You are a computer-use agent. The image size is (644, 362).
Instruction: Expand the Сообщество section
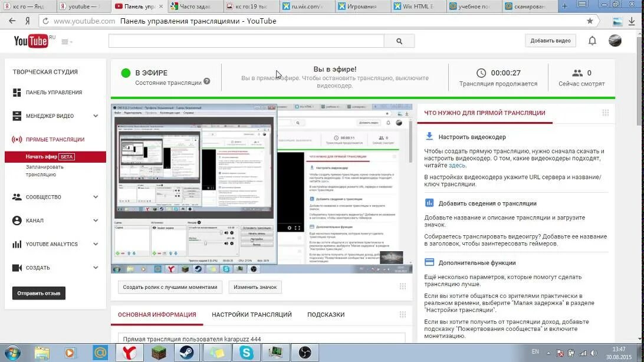[96, 197]
